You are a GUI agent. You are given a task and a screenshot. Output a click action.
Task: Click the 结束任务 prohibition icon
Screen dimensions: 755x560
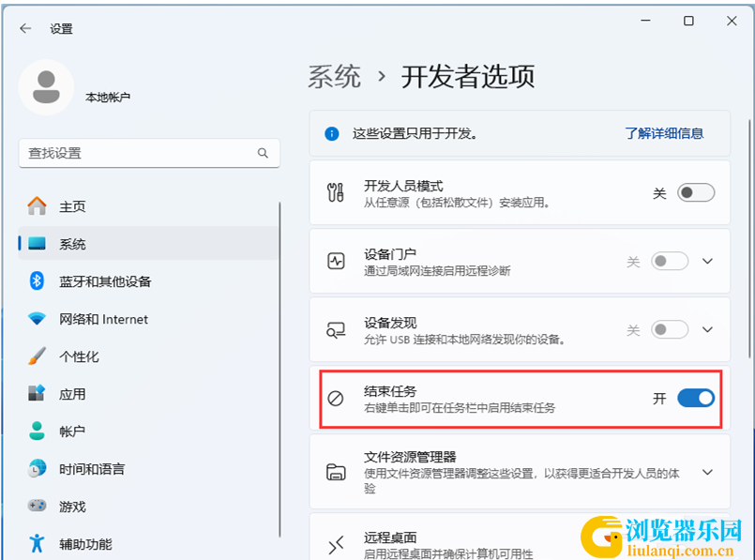pyautogui.click(x=336, y=399)
